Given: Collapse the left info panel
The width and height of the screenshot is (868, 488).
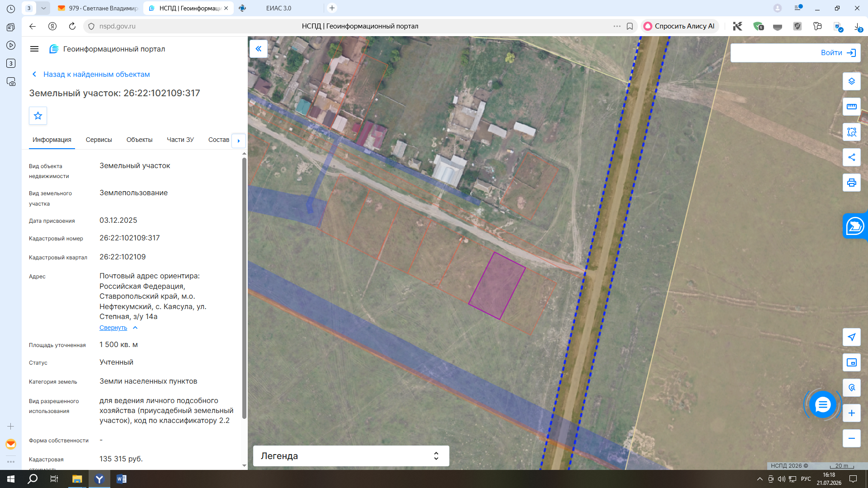Looking at the screenshot, I should (x=259, y=49).
